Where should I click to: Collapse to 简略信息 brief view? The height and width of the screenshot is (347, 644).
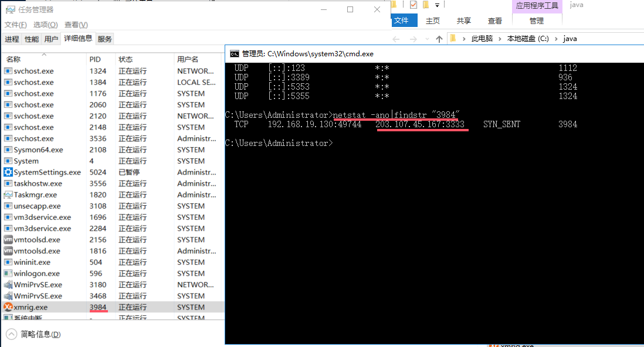tap(34, 334)
